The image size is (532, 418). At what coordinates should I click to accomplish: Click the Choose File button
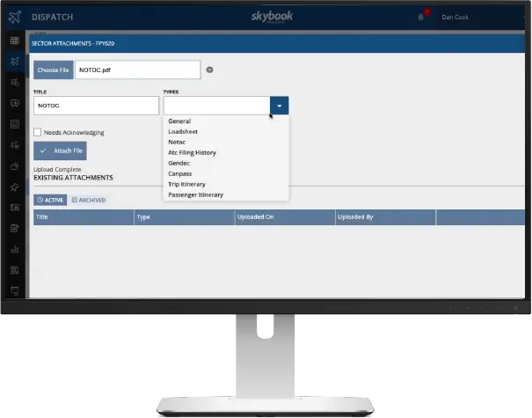[x=53, y=70]
